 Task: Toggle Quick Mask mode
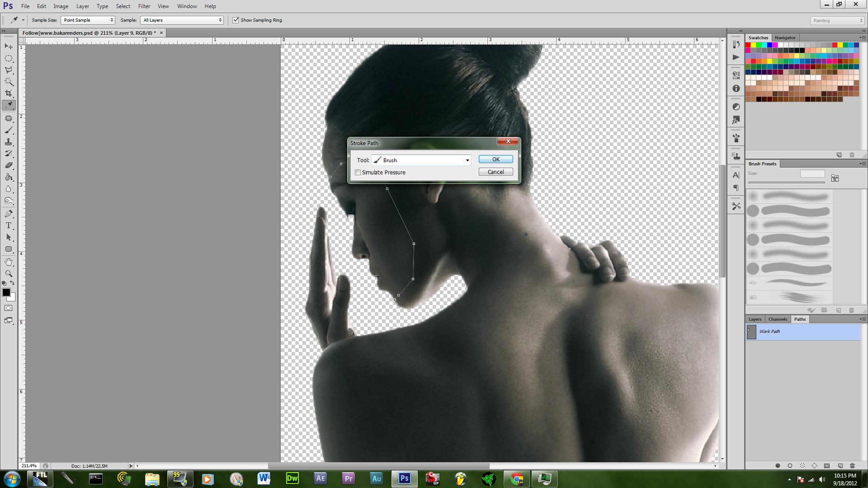pos(9,308)
